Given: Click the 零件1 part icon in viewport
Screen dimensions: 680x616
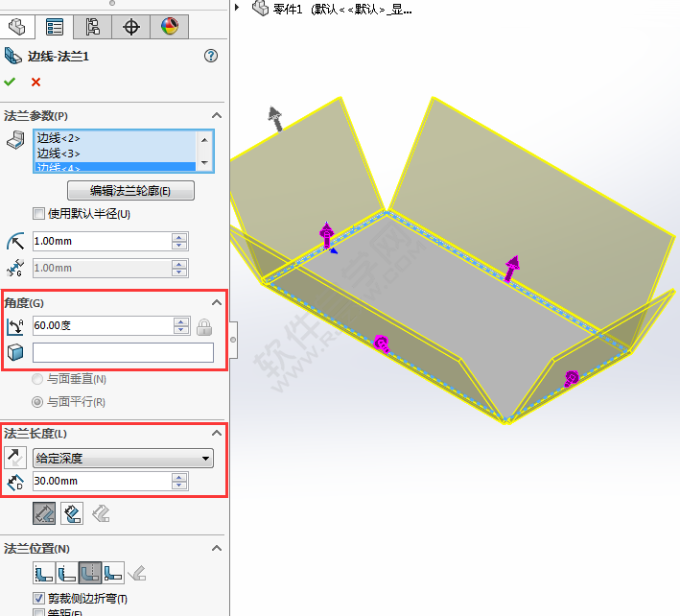Looking at the screenshot, I should [260, 8].
